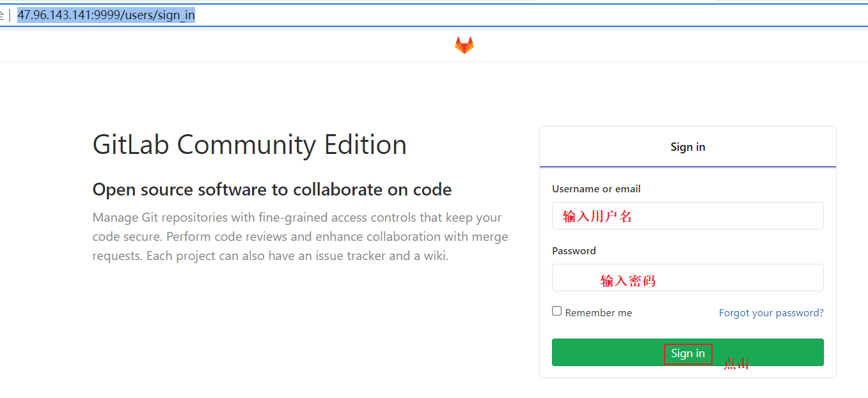Click the Password field label
Viewport: 868px width, 398px height.
pos(574,251)
